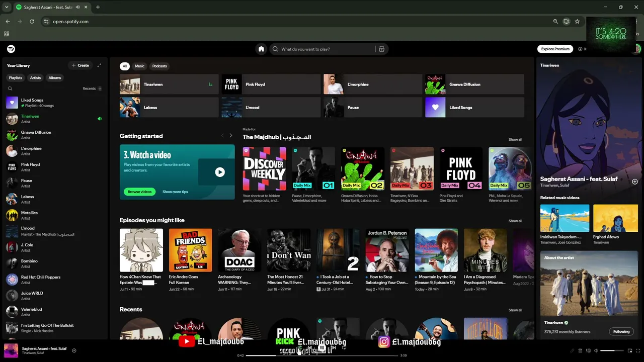
Task: Install the Spotify app from address bar
Action: 567,22
